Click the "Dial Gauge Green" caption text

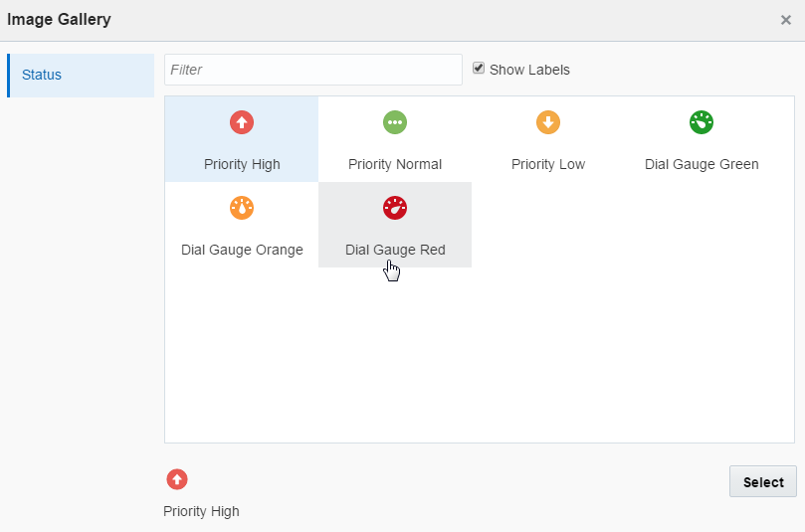pyautogui.click(x=702, y=164)
